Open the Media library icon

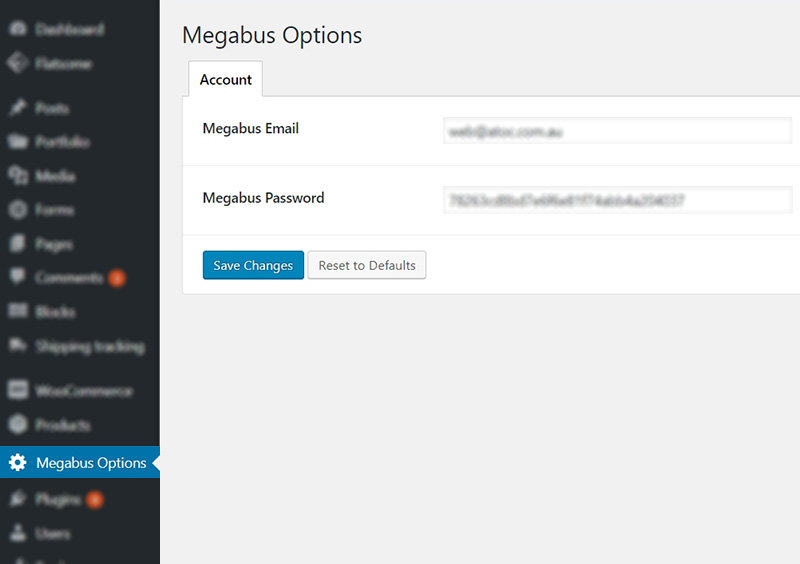[x=18, y=176]
